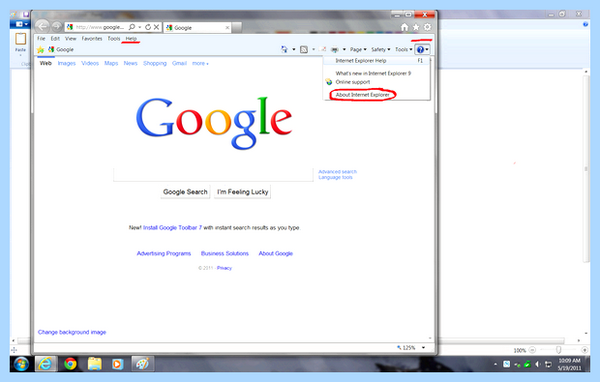Expand the Print dropdown arrow
600x382 pixels.
[x=344, y=49]
